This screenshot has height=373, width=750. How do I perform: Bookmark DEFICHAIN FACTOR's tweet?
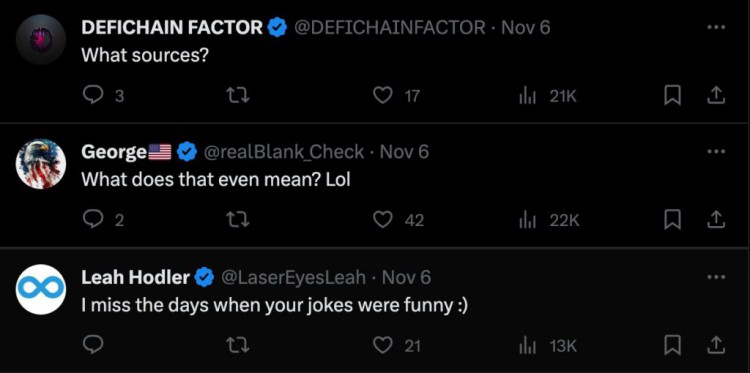pyautogui.click(x=673, y=96)
